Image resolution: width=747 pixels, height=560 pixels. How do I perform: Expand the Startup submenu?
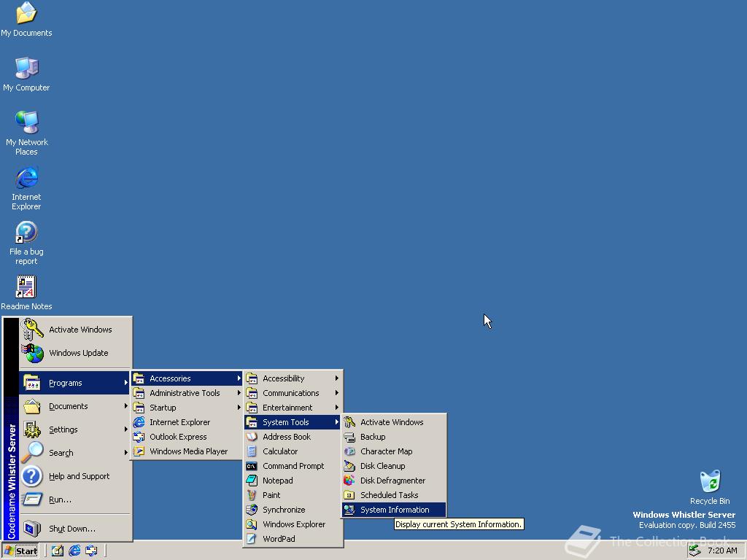click(x=187, y=408)
